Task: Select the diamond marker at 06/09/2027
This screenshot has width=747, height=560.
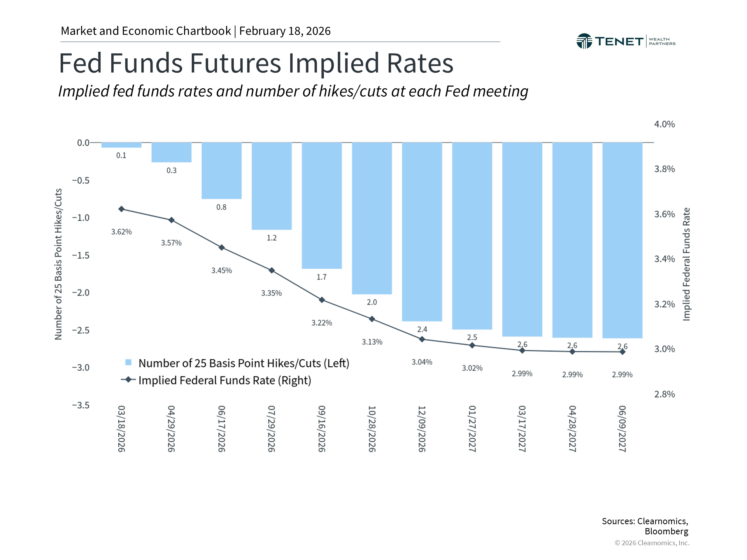Action: pyautogui.click(x=622, y=352)
